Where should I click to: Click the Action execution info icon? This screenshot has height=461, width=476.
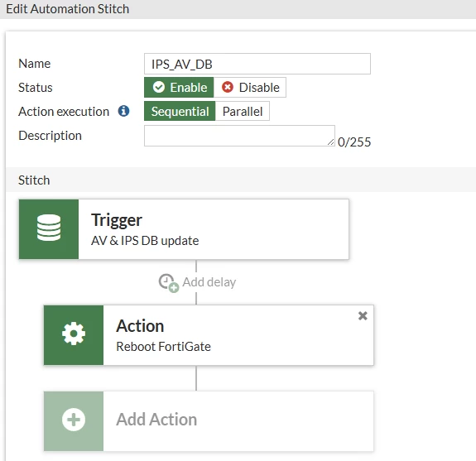coord(123,111)
